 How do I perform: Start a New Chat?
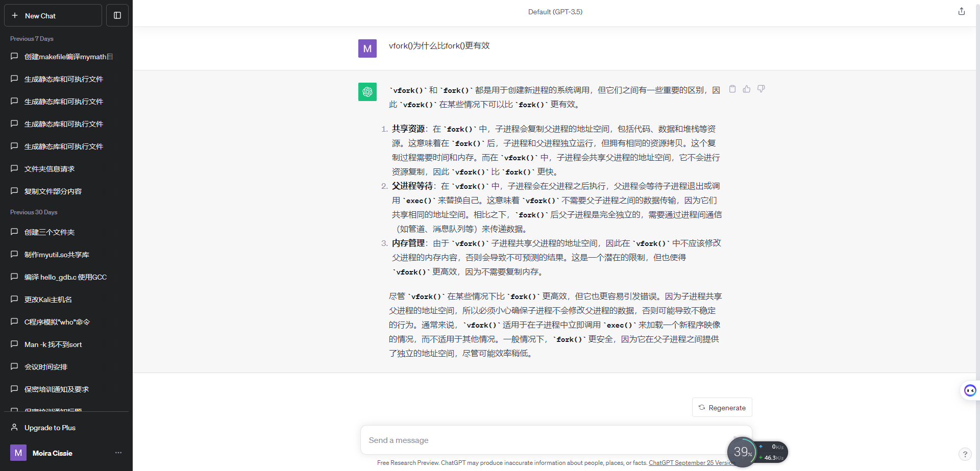pos(53,15)
